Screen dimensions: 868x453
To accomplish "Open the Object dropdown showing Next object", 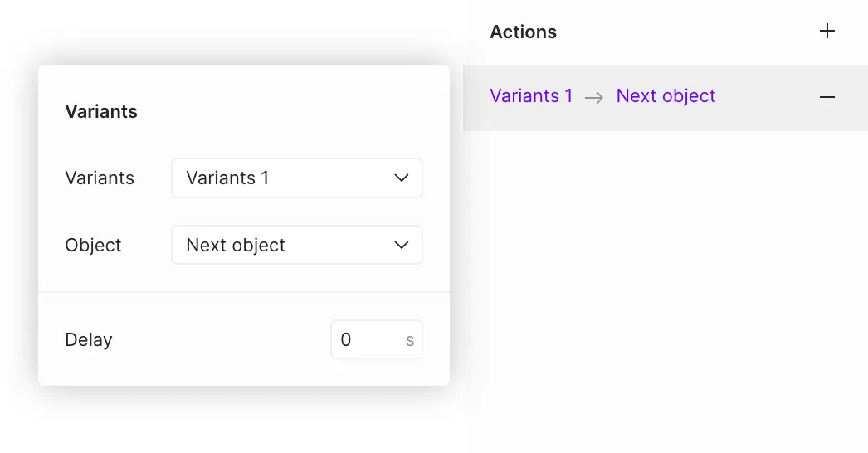I will point(282,246).
